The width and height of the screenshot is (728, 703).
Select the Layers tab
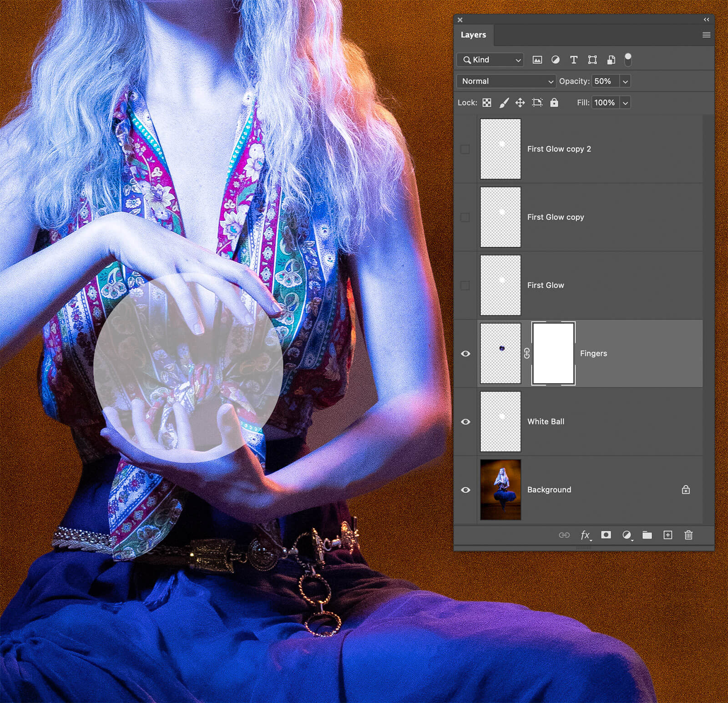[473, 35]
